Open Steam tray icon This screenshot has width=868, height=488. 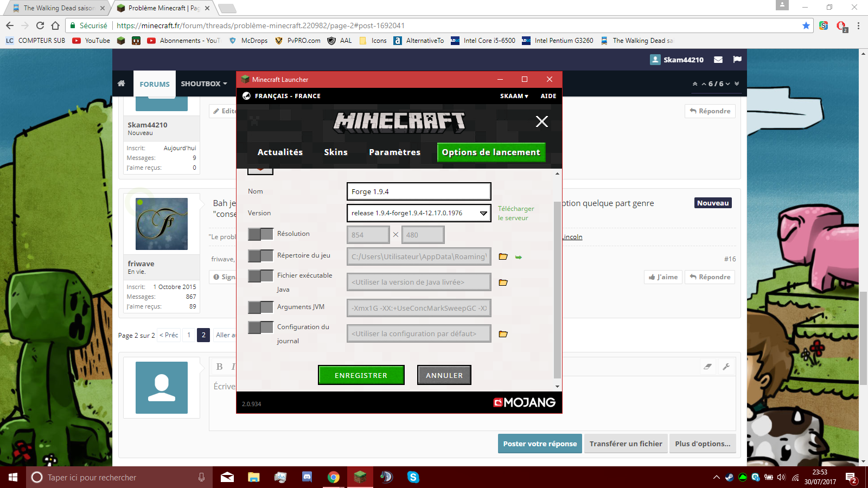pyautogui.click(x=730, y=477)
